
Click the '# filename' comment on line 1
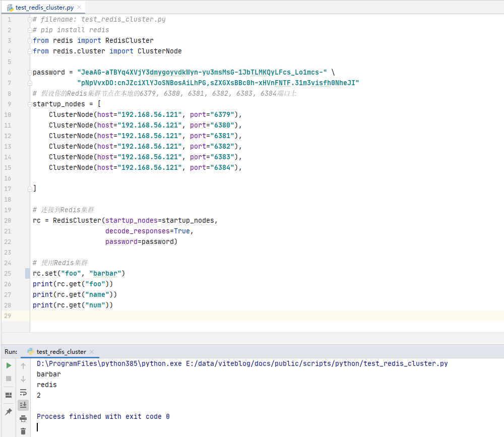(x=99, y=19)
